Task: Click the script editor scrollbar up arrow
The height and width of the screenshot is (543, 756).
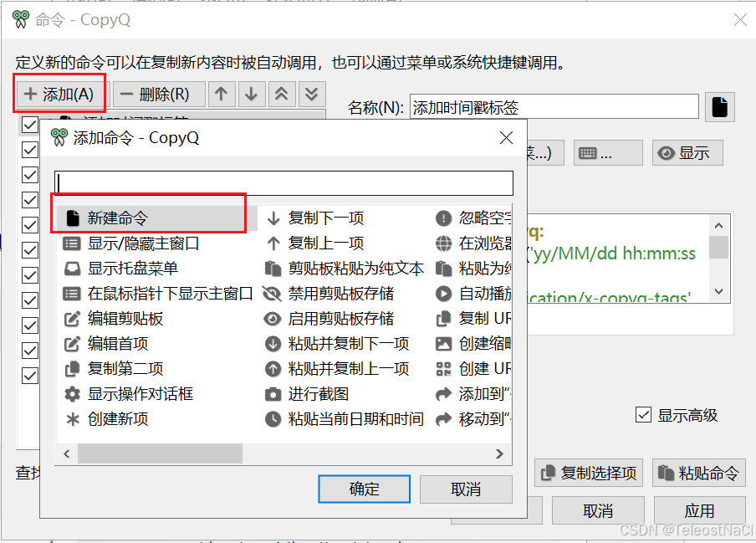Action: click(719, 226)
